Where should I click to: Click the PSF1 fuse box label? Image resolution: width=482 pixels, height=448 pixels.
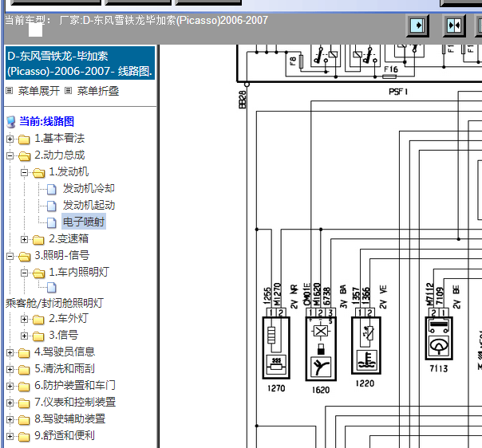(x=398, y=92)
